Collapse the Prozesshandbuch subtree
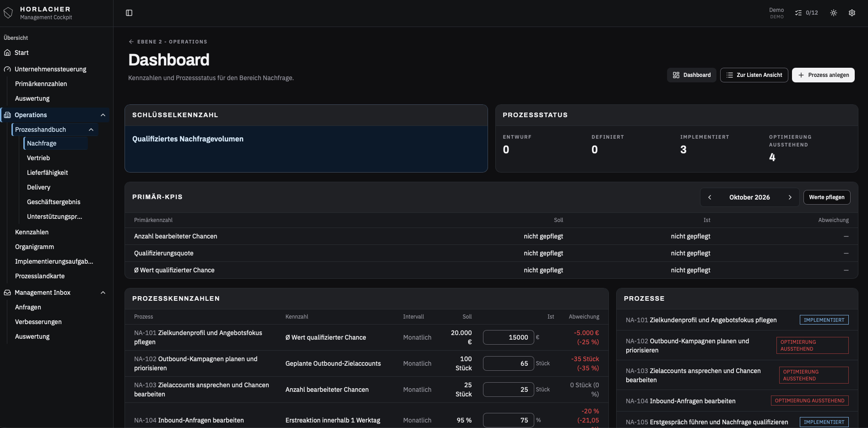Viewport: 868px width, 428px height. (x=91, y=130)
